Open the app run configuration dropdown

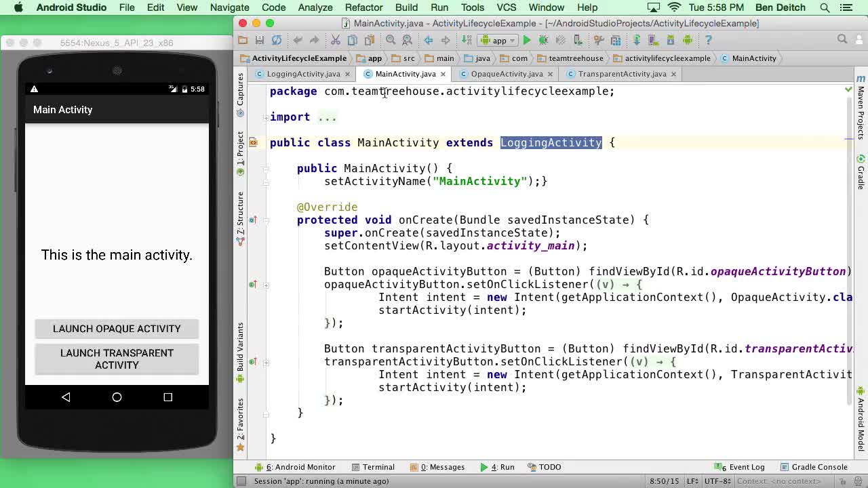point(498,41)
